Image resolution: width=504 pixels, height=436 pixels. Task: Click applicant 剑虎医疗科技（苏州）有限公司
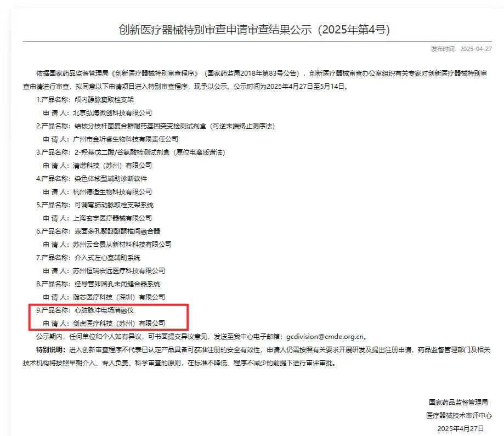pos(119,324)
